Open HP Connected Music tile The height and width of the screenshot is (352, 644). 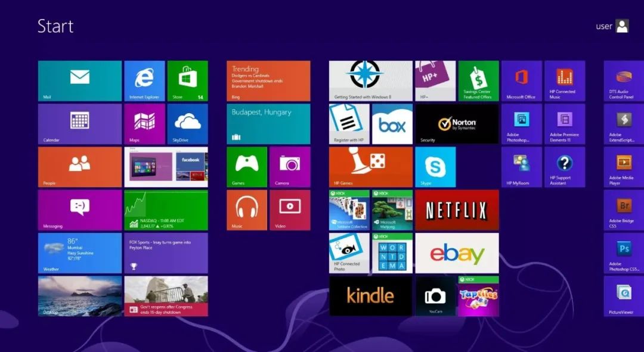point(565,81)
